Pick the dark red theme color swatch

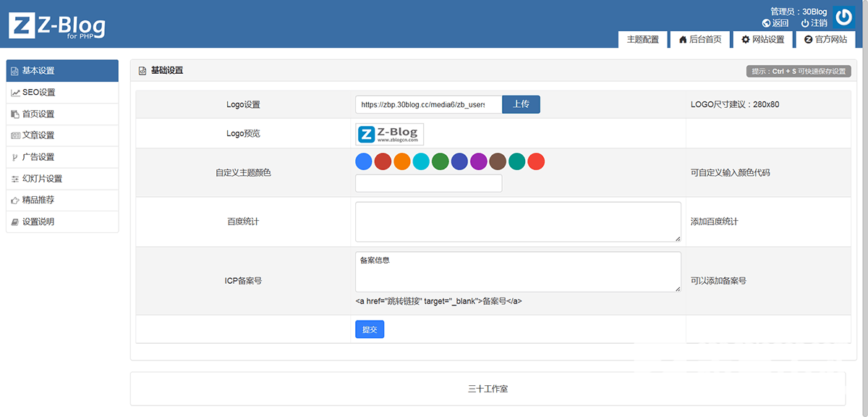(383, 161)
